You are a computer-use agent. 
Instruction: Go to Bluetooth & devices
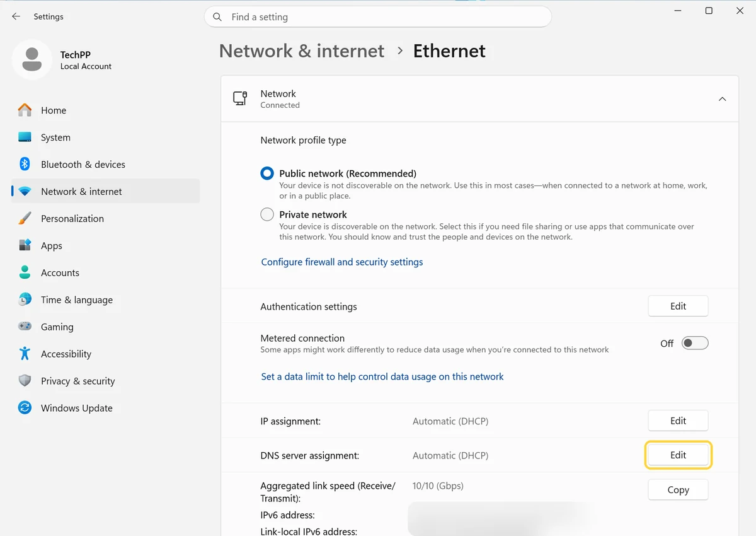click(105, 165)
